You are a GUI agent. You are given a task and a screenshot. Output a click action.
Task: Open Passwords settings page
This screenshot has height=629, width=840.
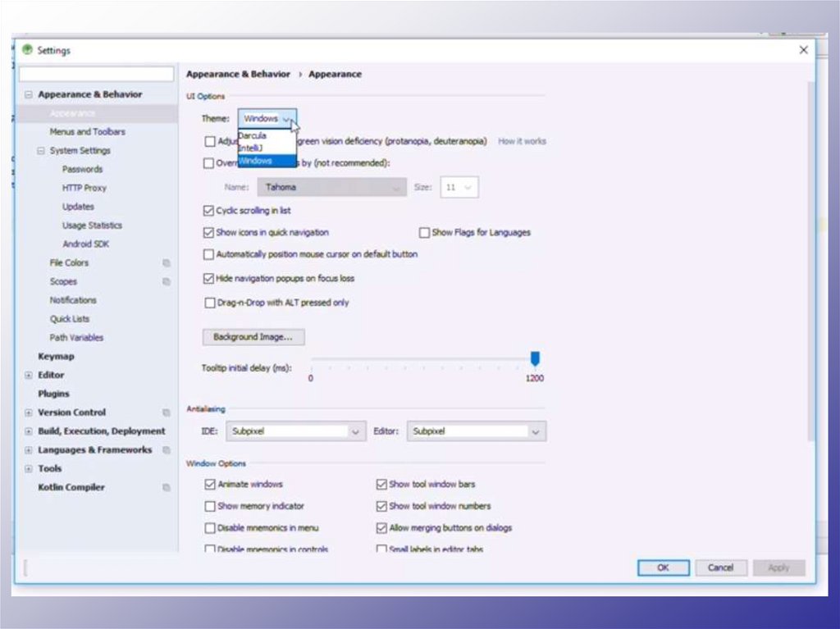82,169
